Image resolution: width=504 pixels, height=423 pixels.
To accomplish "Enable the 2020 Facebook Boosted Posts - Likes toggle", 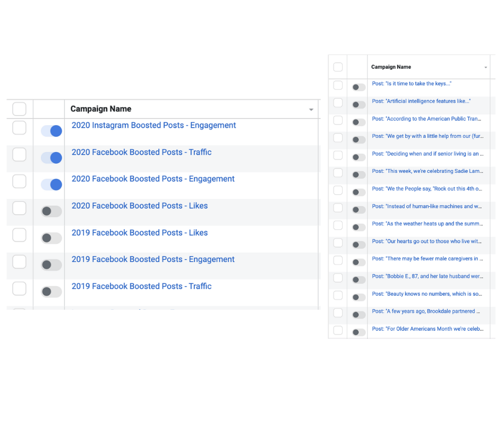I will coord(51,211).
